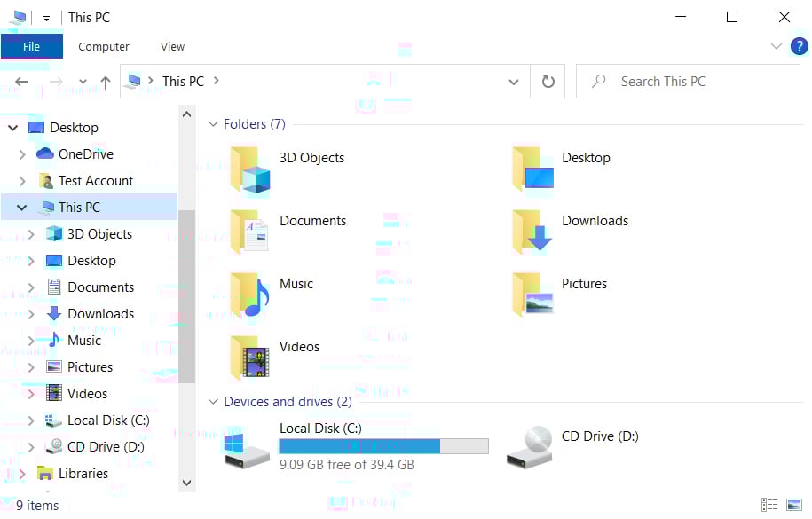812x519 pixels.
Task: Select Pictures in the navigation tree
Action: [x=90, y=367]
